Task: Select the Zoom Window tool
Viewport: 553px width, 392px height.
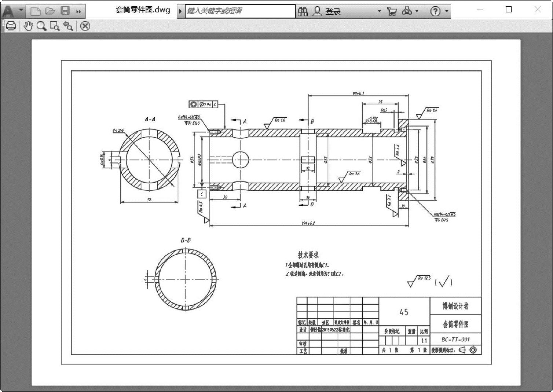Action: [55, 26]
